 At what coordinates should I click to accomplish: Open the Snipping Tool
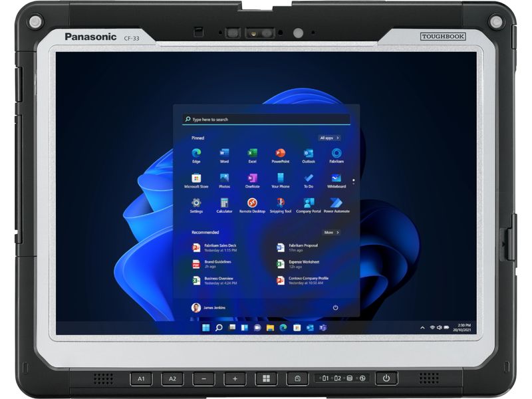click(280, 204)
